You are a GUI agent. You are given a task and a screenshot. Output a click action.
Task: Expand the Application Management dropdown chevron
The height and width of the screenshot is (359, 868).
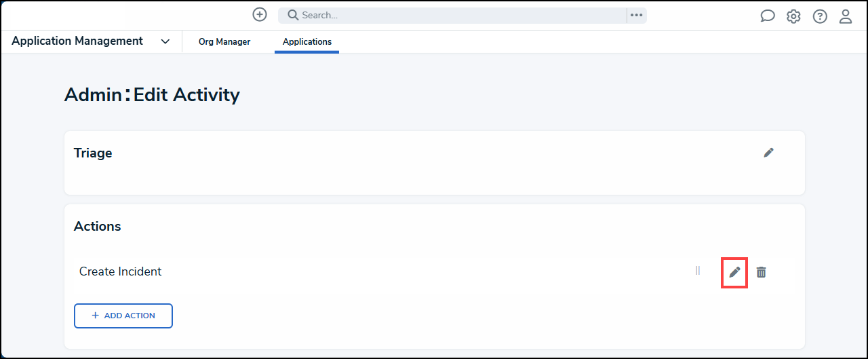click(x=165, y=41)
